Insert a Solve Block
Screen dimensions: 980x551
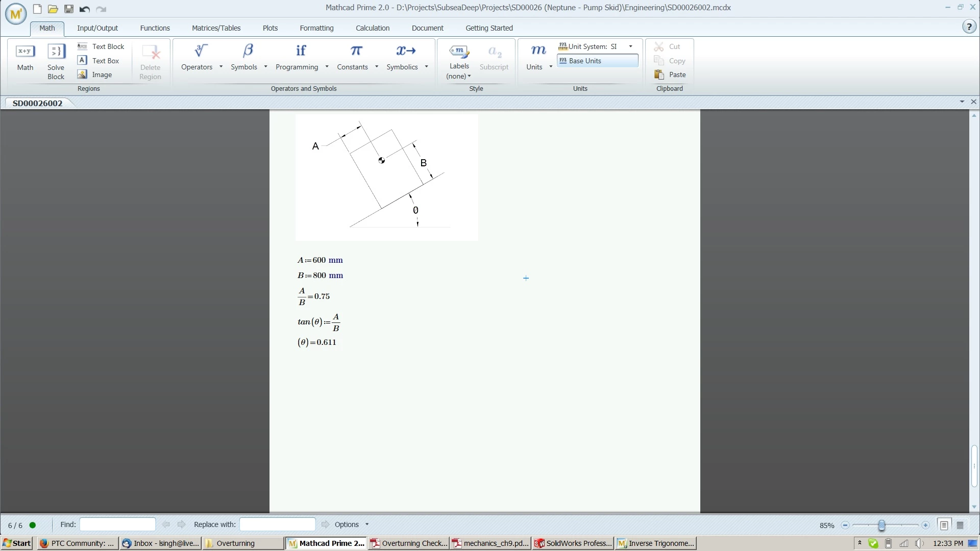click(x=56, y=61)
